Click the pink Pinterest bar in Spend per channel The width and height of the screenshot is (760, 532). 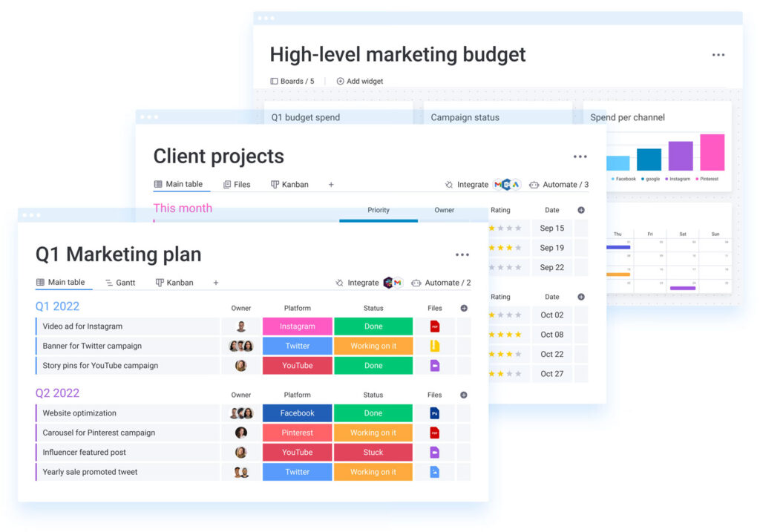pyautogui.click(x=712, y=153)
